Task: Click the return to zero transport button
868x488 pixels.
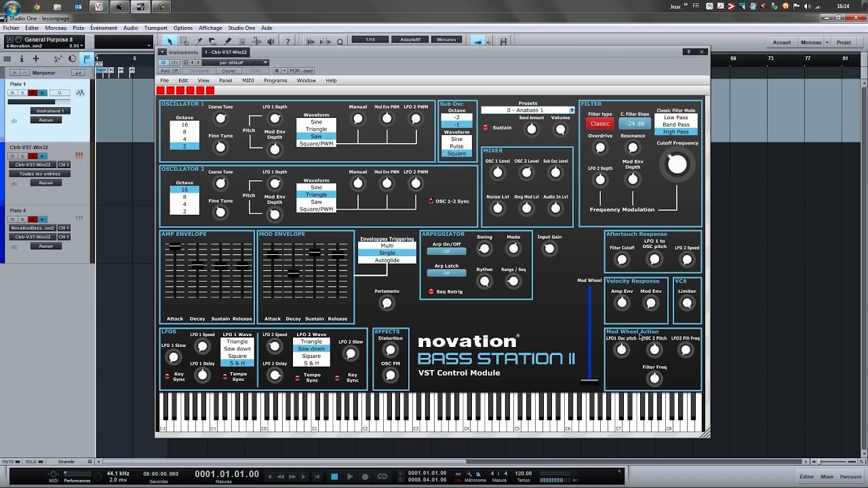Action: 317,476
